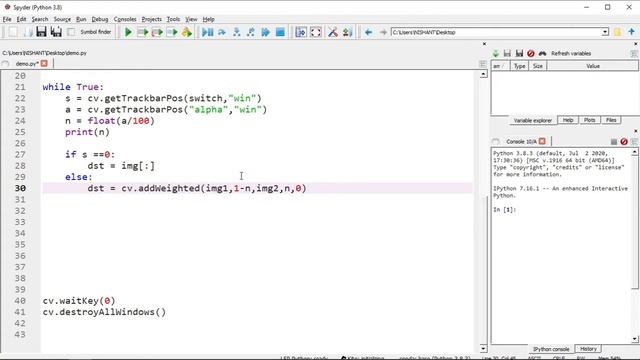Save data as icon in Variable explorer
The image size is (640, 360).
coord(519,53)
